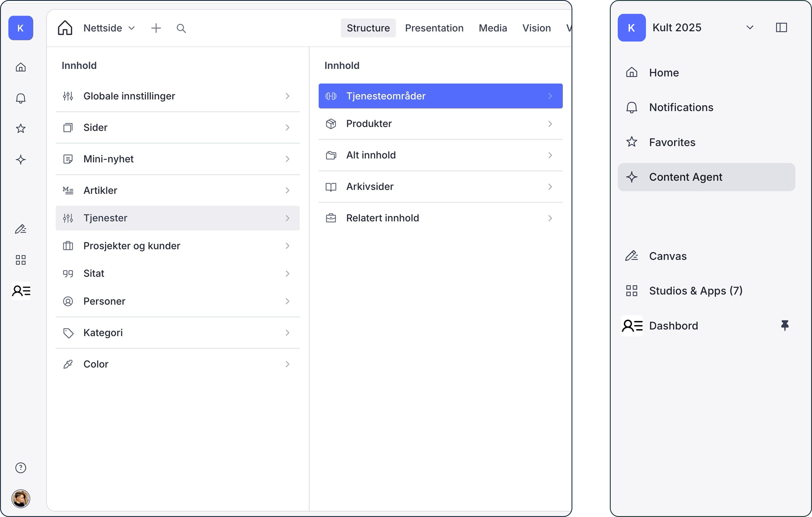Switch to the Presentation tab
Screen dimensions: 812x517
click(x=434, y=28)
